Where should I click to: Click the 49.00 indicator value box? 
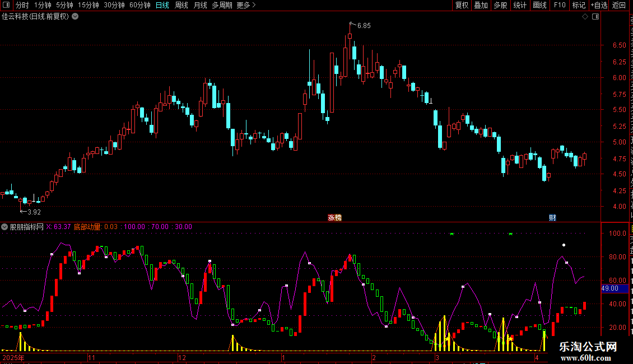tap(615, 288)
